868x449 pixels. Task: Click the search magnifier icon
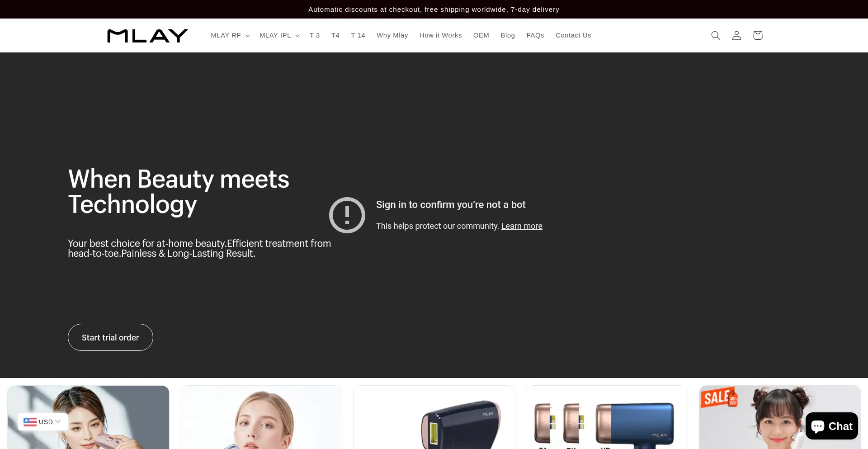[x=715, y=35]
